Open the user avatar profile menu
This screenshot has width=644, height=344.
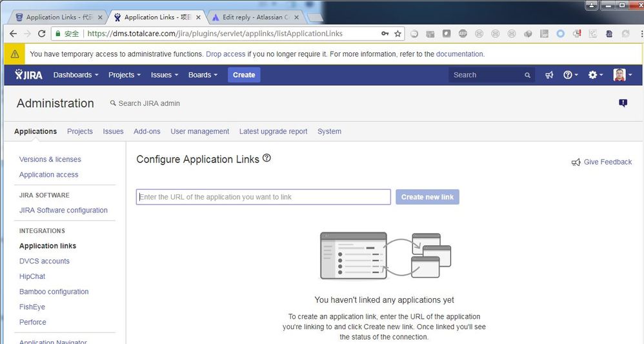622,75
